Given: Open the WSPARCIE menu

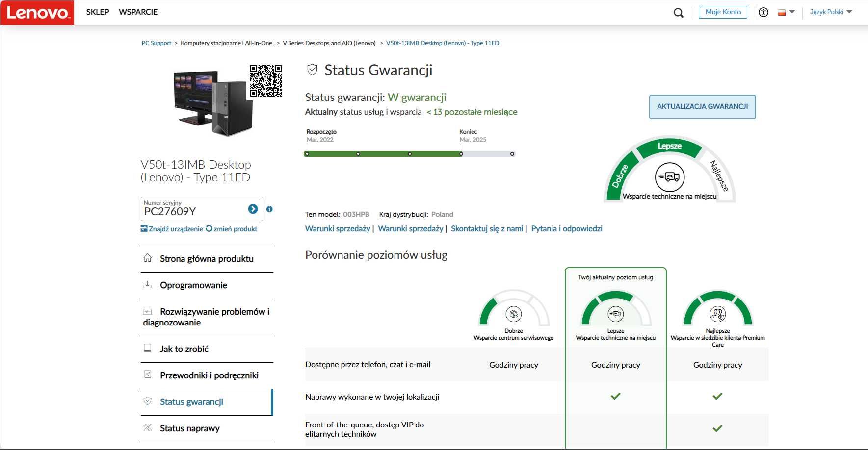Looking at the screenshot, I should (138, 12).
